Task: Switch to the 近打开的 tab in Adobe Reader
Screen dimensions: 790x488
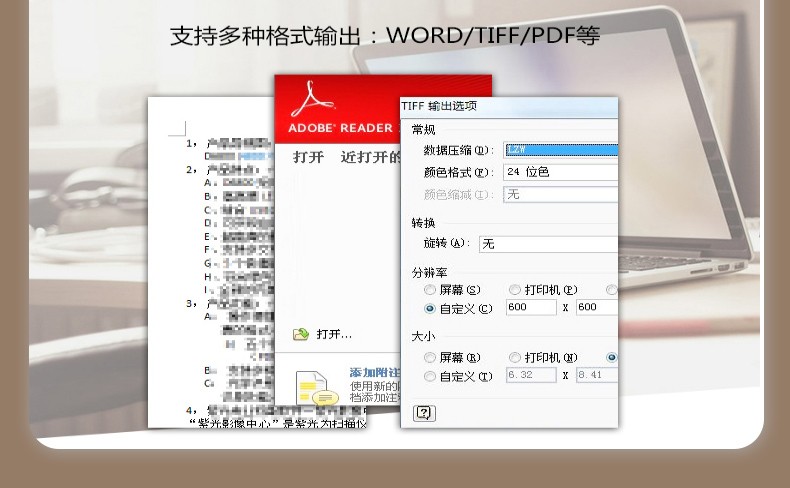Action: click(370, 157)
